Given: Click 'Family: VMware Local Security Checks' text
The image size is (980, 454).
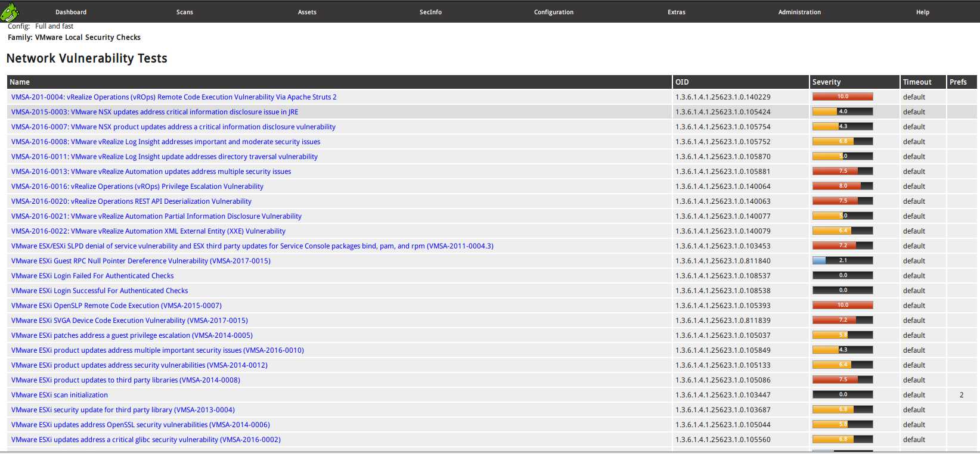Looking at the screenshot, I should tap(74, 38).
